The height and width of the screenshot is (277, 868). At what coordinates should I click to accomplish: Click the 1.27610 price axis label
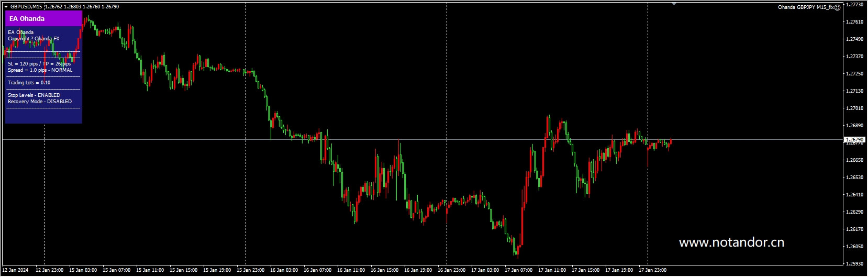coord(855,22)
